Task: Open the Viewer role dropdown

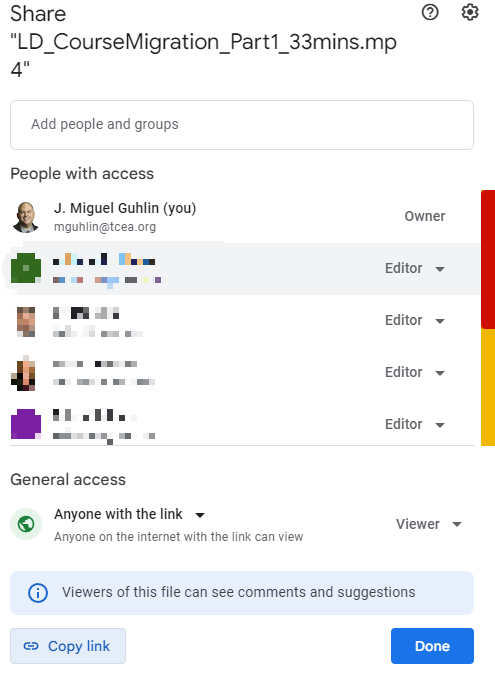Action: coord(429,524)
